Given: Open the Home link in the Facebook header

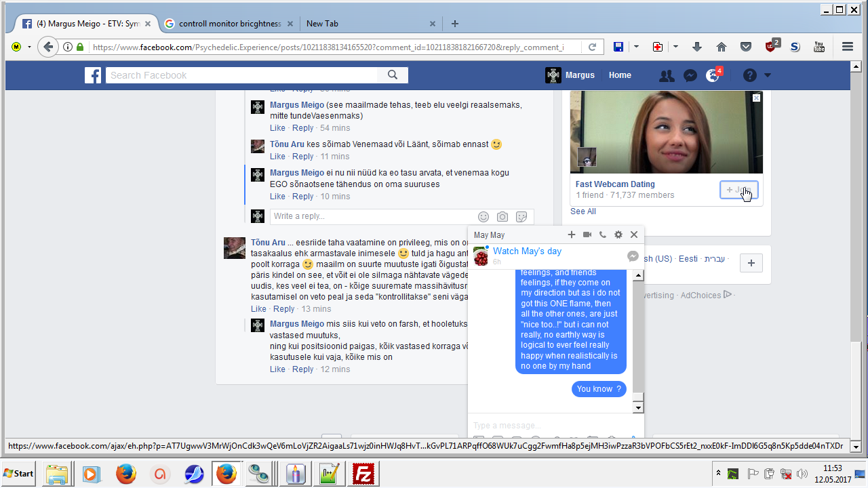Looking at the screenshot, I should tap(620, 75).
